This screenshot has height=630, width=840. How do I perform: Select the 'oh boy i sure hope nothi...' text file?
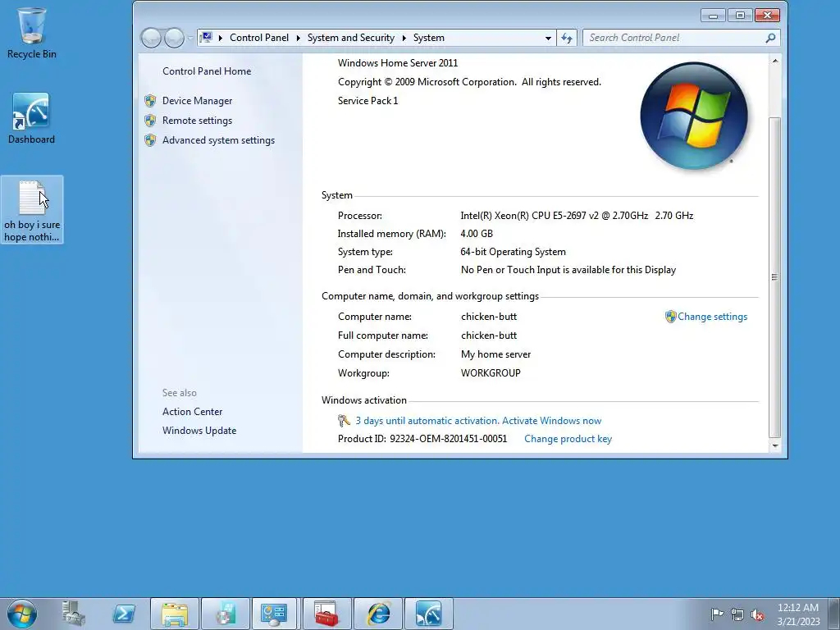click(x=32, y=210)
